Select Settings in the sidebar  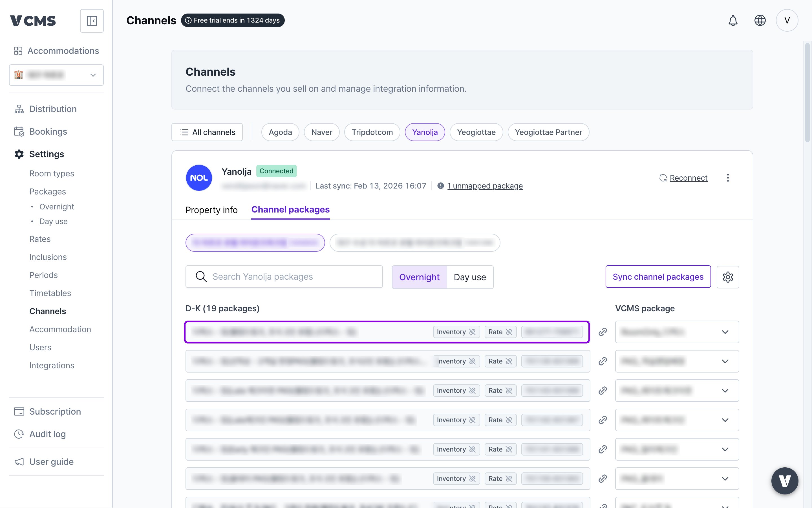tap(39, 154)
